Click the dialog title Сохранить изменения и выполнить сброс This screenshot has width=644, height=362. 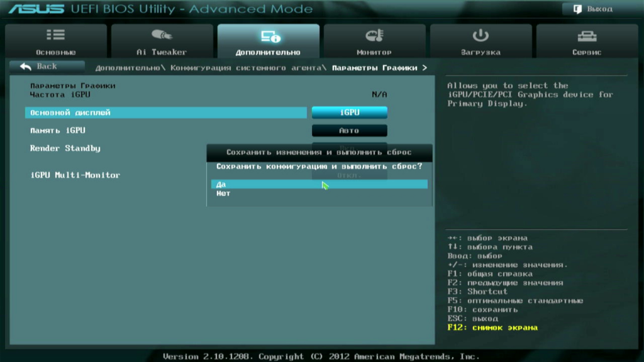(319, 152)
